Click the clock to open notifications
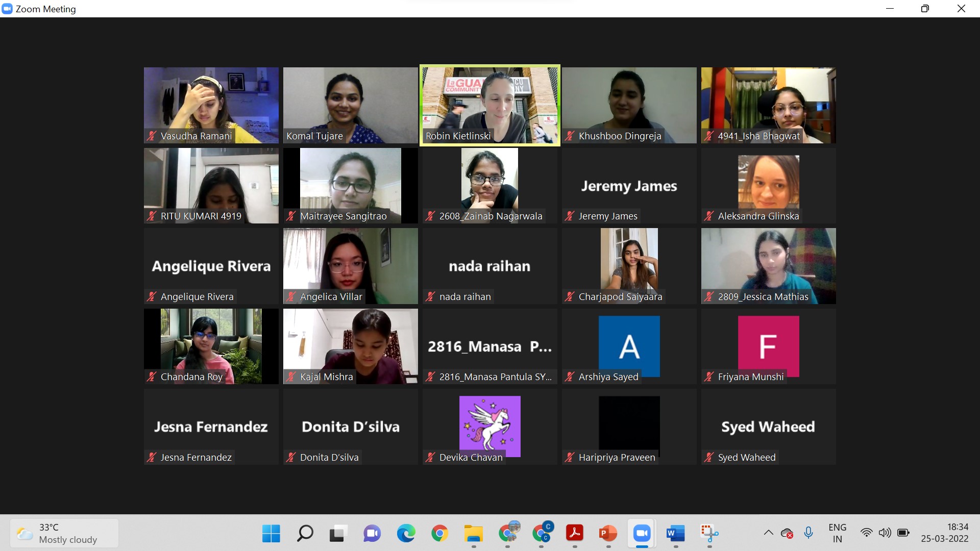 [945, 533]
